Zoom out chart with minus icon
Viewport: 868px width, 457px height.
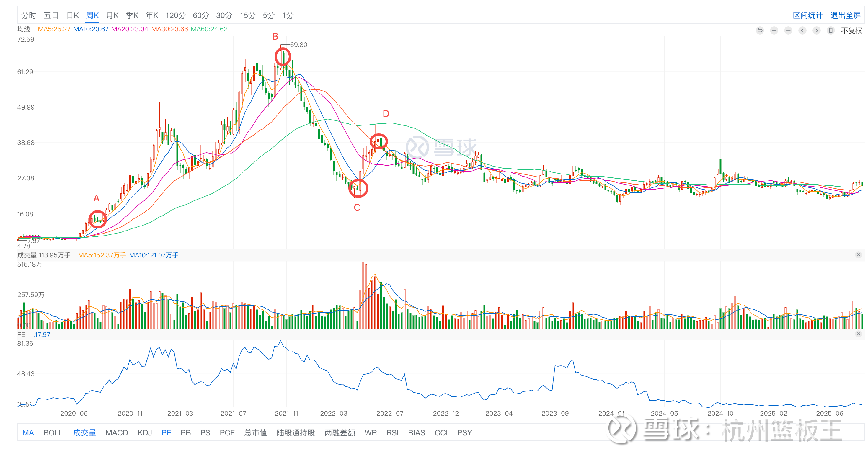(x=788, y=30)
